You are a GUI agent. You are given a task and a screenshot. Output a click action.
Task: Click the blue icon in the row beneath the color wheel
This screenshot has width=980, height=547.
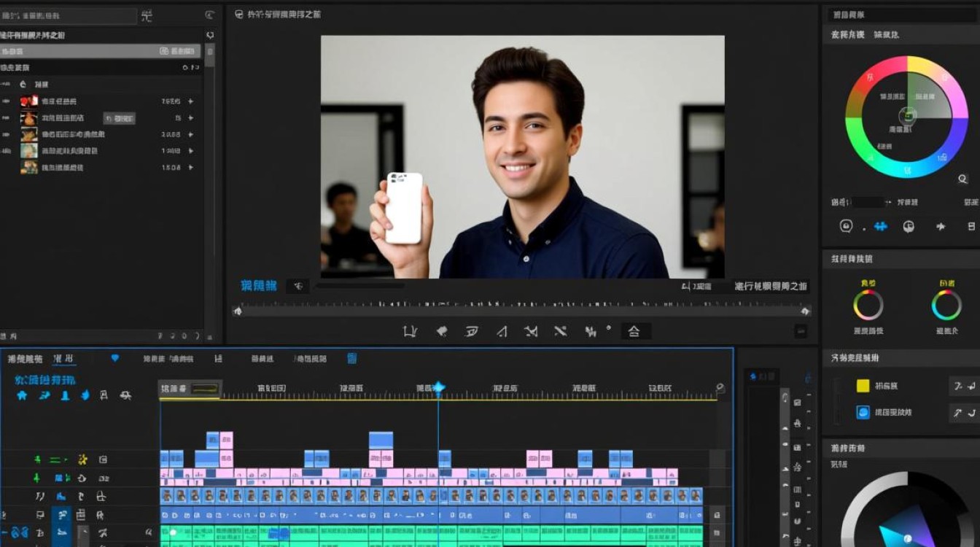[x=880, y=226]
